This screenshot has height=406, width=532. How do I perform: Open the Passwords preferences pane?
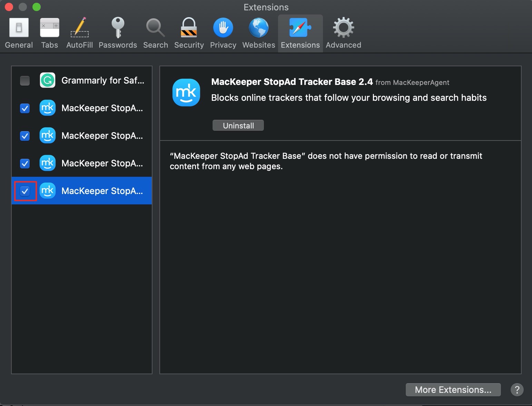point(118,33)
